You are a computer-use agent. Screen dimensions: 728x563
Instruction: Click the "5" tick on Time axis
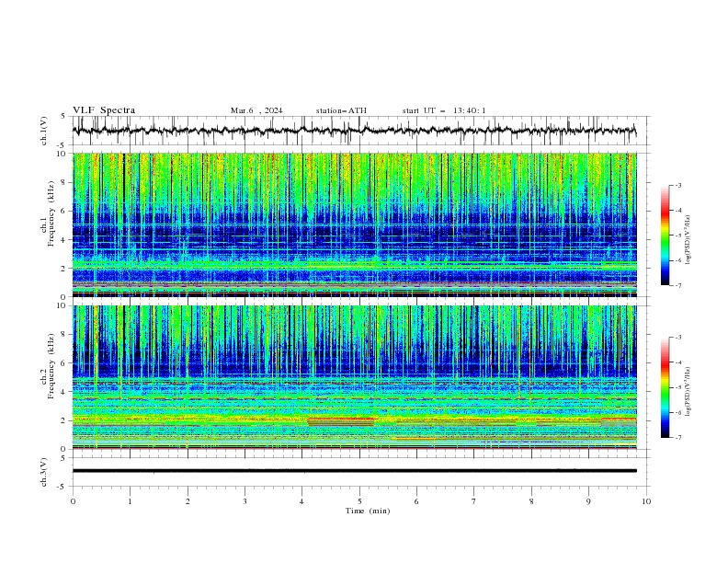[x=359, y=501]
